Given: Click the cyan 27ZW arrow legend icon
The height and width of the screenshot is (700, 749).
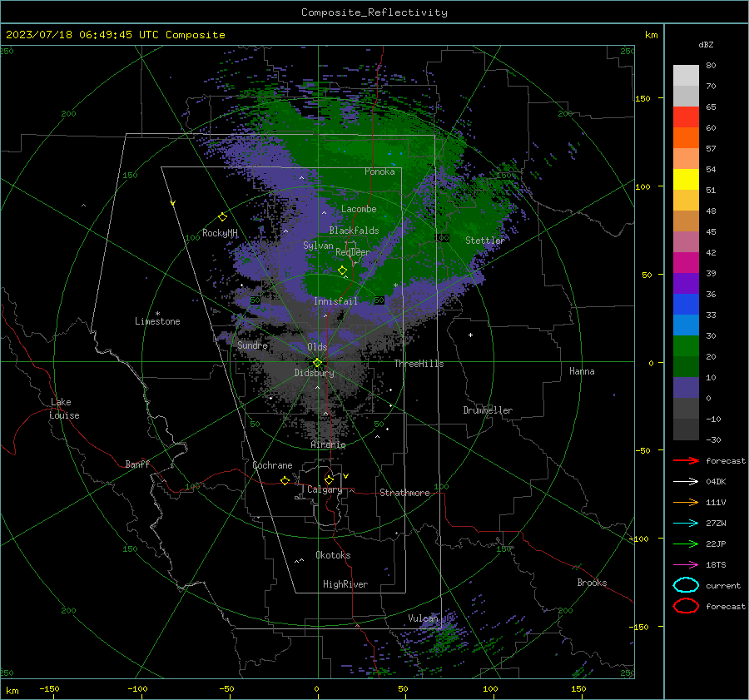Looking at the screenshot, I should (686, 524).
